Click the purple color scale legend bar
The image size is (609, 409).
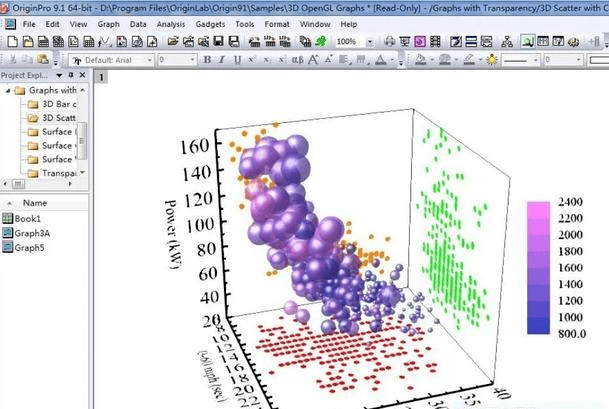tap(538, 268)
